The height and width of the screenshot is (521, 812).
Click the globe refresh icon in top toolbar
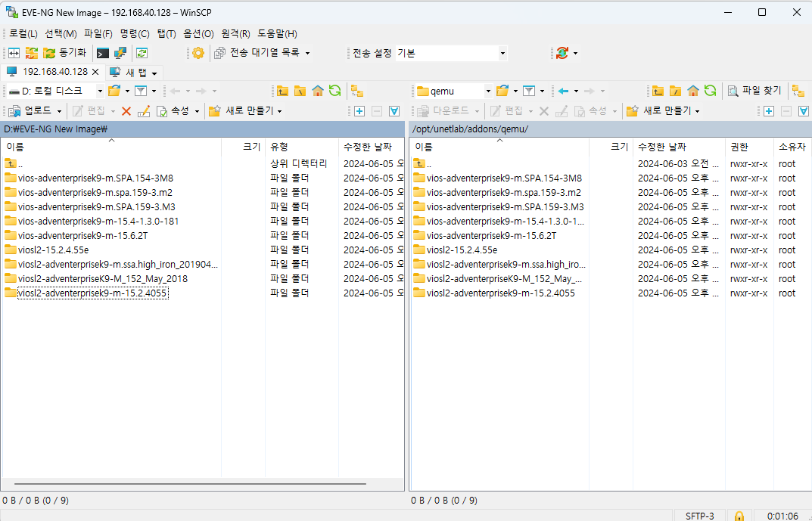(562, 53)
